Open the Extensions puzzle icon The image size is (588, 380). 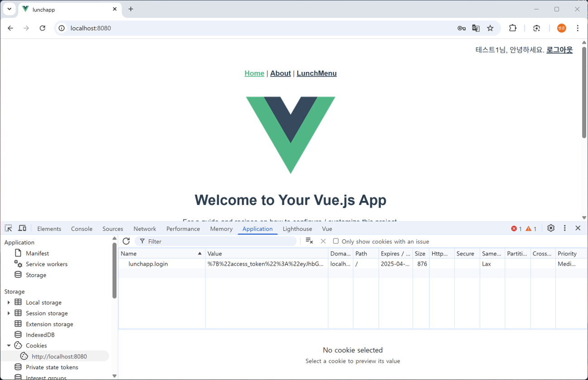513,28
